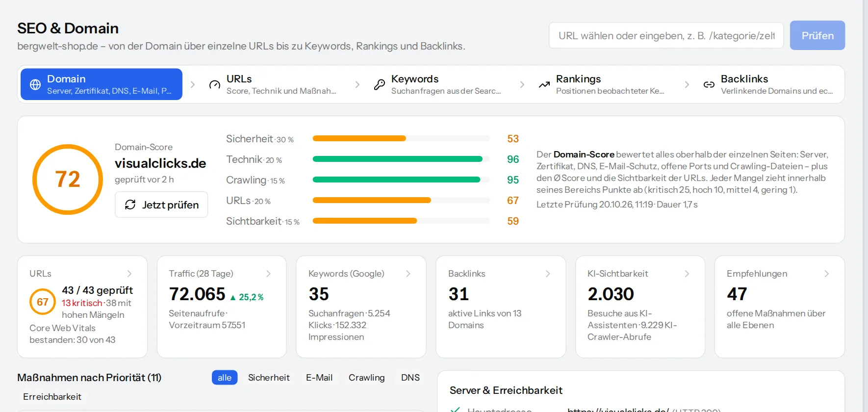
Task: Click the Technik score progress bar
Action: pyautogui.click(x=401, y=159)
